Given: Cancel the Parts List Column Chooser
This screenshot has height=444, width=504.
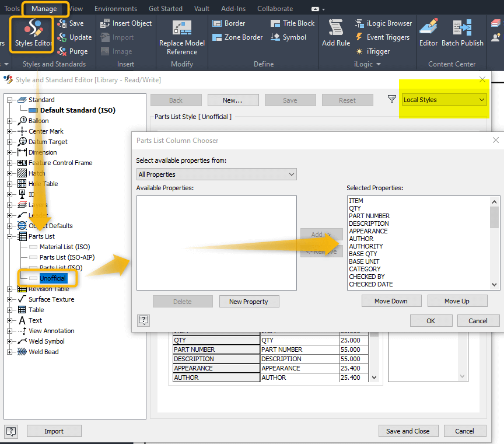Looking at the screenshot, I should (x=478, y=320).
